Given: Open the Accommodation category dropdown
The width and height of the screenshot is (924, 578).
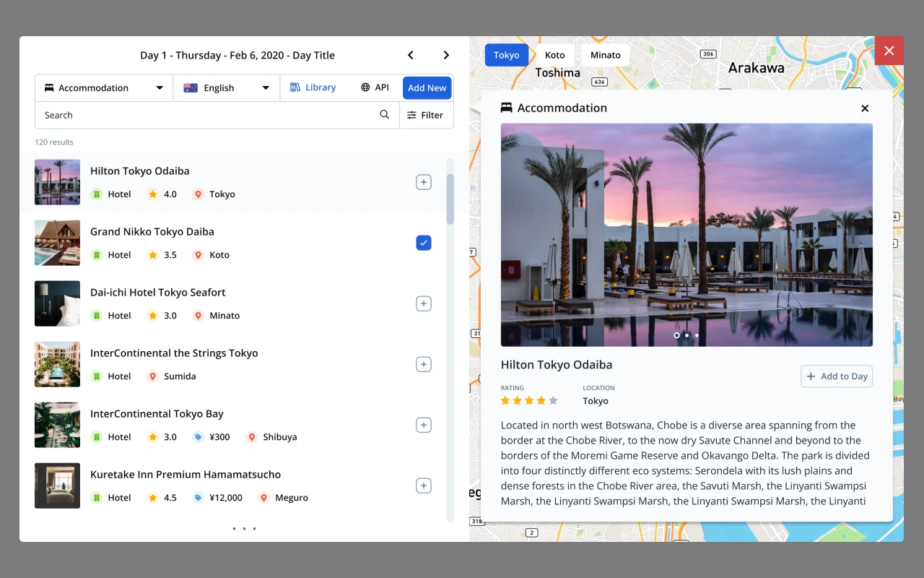Looking at the screenshot, I should [x=104, y=88].
